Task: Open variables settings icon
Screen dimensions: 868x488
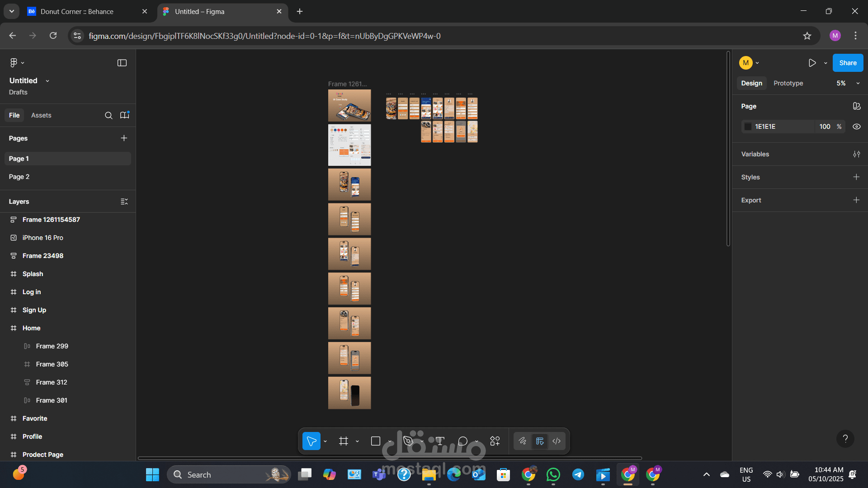Action: 856,154
